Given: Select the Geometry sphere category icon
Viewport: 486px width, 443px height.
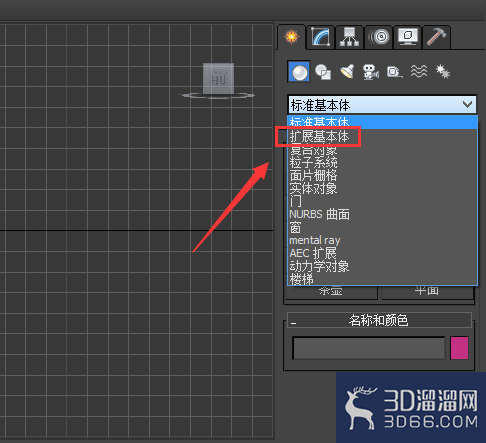Looking at the screenshot, I should [x=299, y=71].
